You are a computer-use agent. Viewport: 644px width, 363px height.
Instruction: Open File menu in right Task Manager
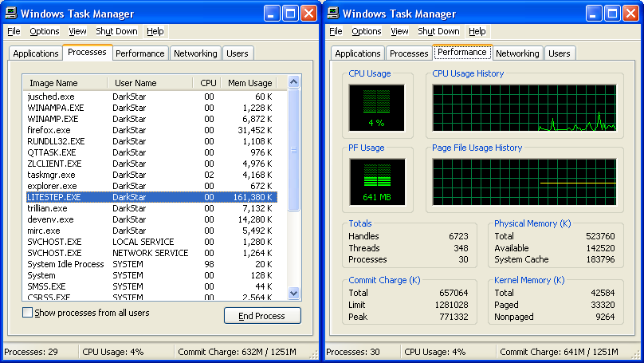(336, 31)
